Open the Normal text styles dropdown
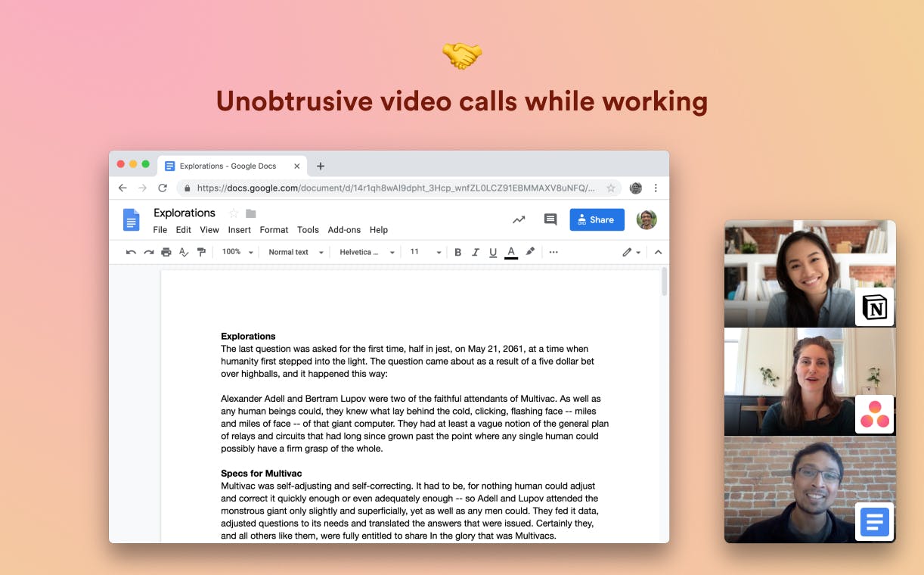The width and height of the screenshot is (924, 575). [x=295, y=251]
